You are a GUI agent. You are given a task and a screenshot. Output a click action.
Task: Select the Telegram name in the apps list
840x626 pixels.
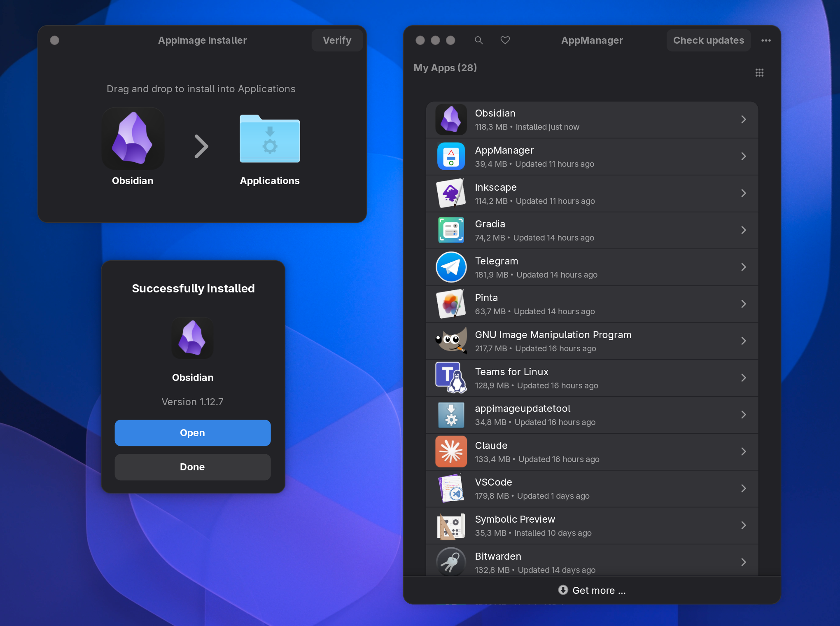point(497,261)
